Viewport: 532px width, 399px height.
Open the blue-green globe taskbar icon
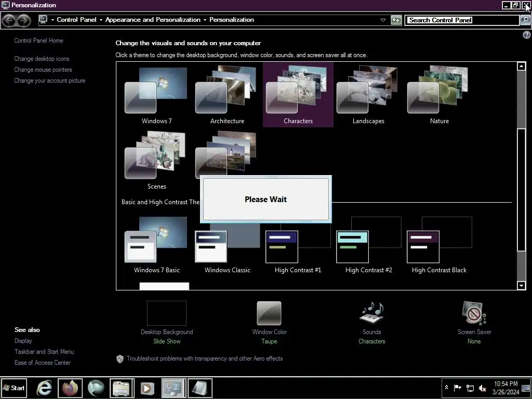pos(96,388)
